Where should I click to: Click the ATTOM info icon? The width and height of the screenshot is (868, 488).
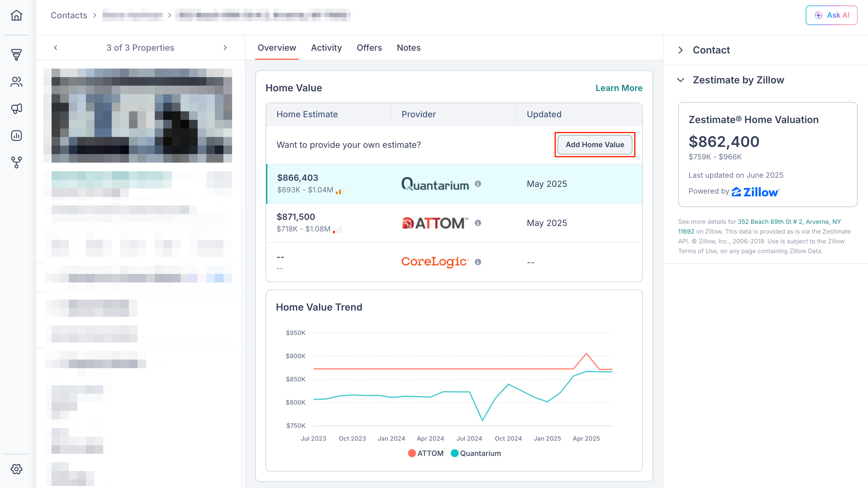coord(478,223)
